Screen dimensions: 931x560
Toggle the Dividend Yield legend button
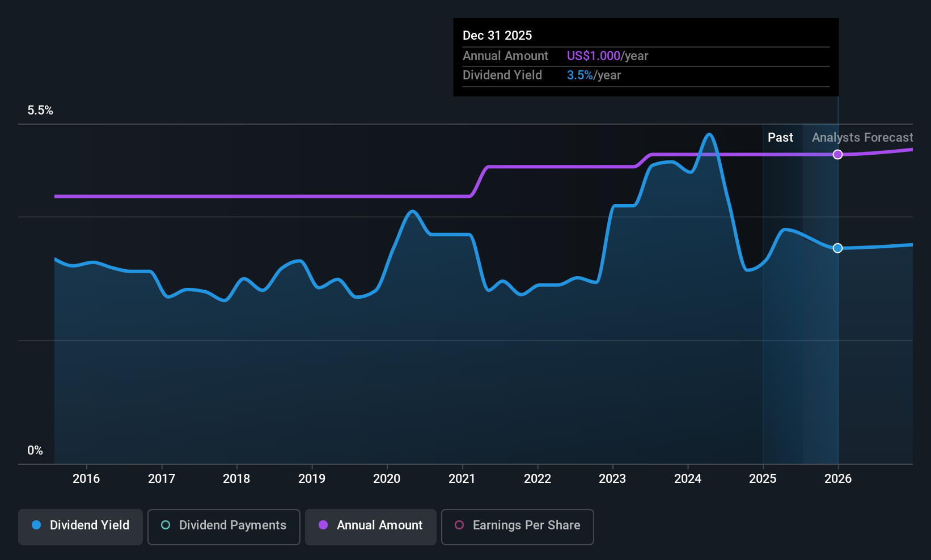(81, 527)
